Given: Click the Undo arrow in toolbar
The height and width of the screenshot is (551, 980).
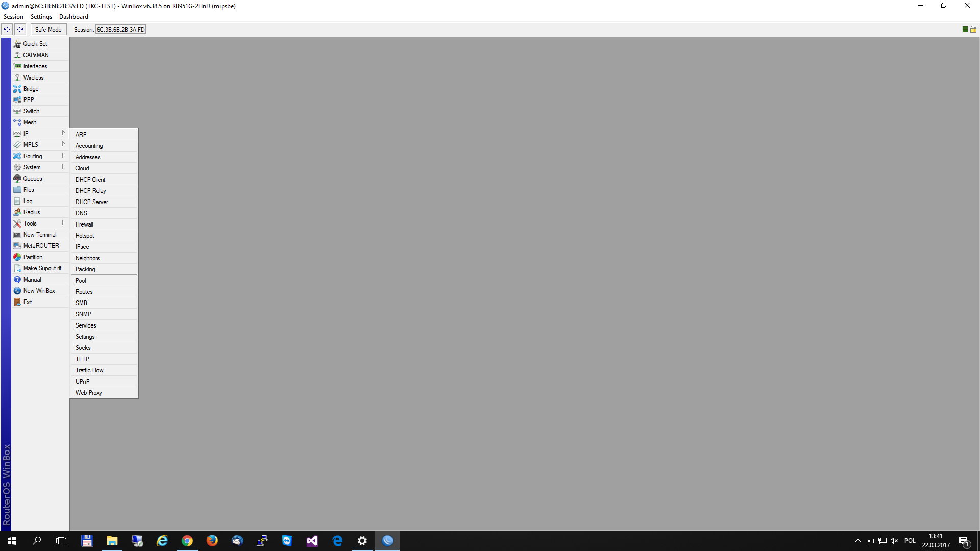Looking at the screenshot, I should coord(7,29).
